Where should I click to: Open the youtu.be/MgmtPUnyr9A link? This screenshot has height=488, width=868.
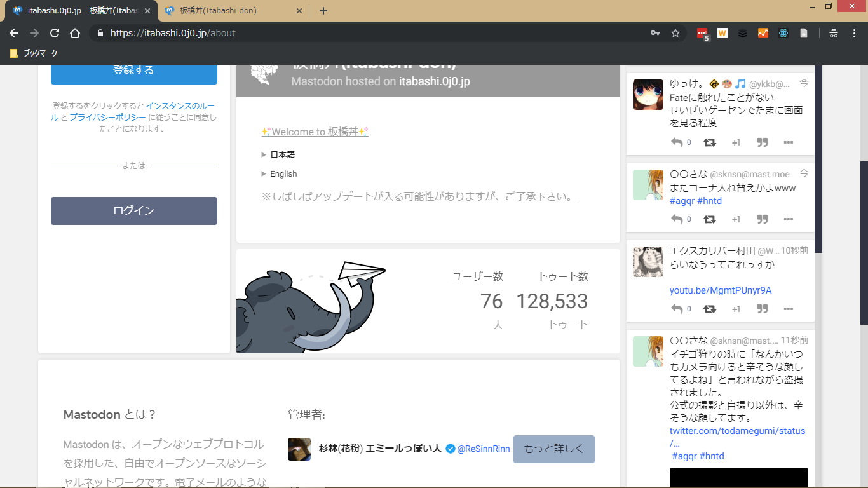click(721, 290)
